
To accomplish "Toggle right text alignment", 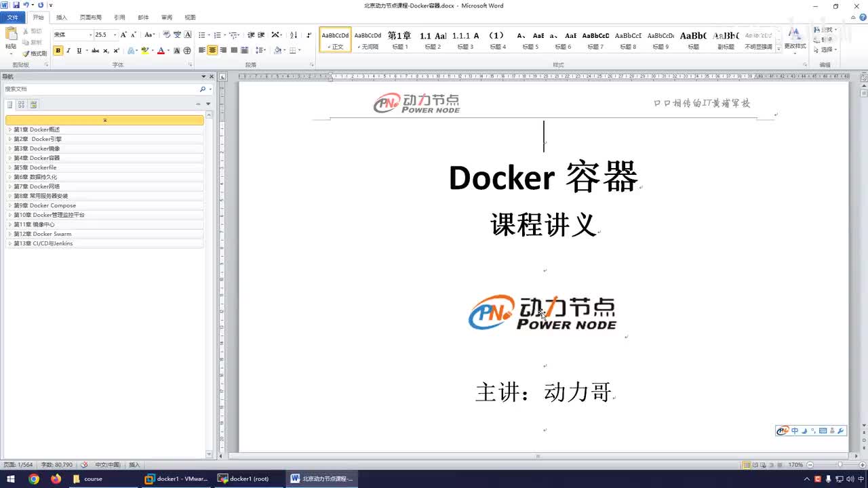I will point(223,50).
